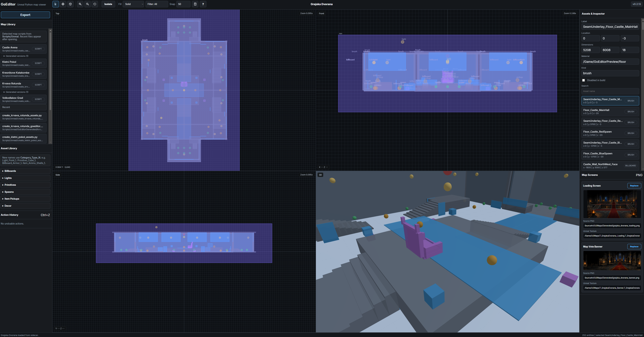Open the Fill Solid dropdown
This screenshot has width=644, height=337.
click(x=133, y=4)
